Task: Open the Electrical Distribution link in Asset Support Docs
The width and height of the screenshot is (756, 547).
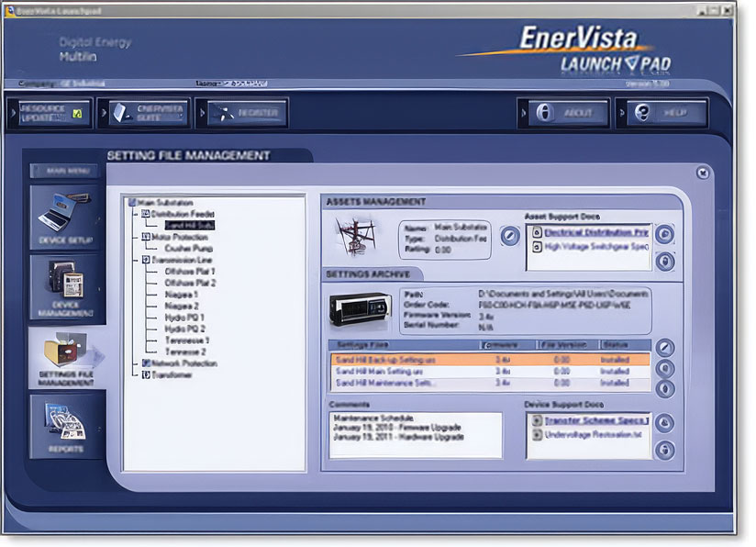Action: coord(596,232)
